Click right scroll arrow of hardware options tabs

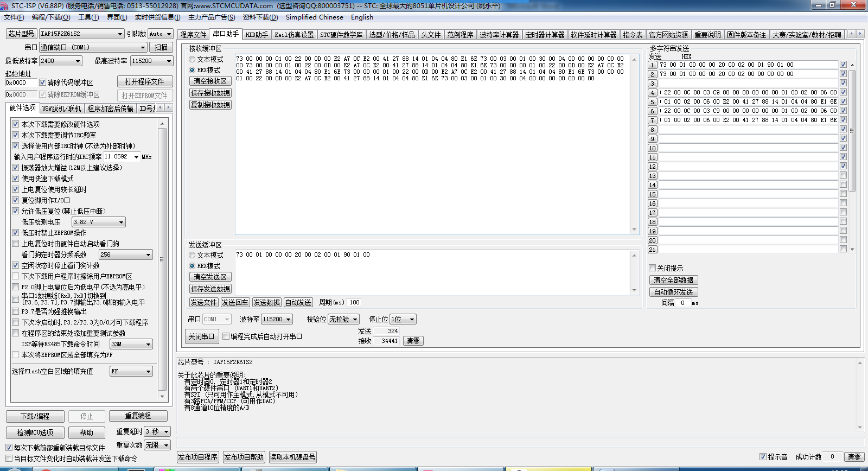(168, 107)
